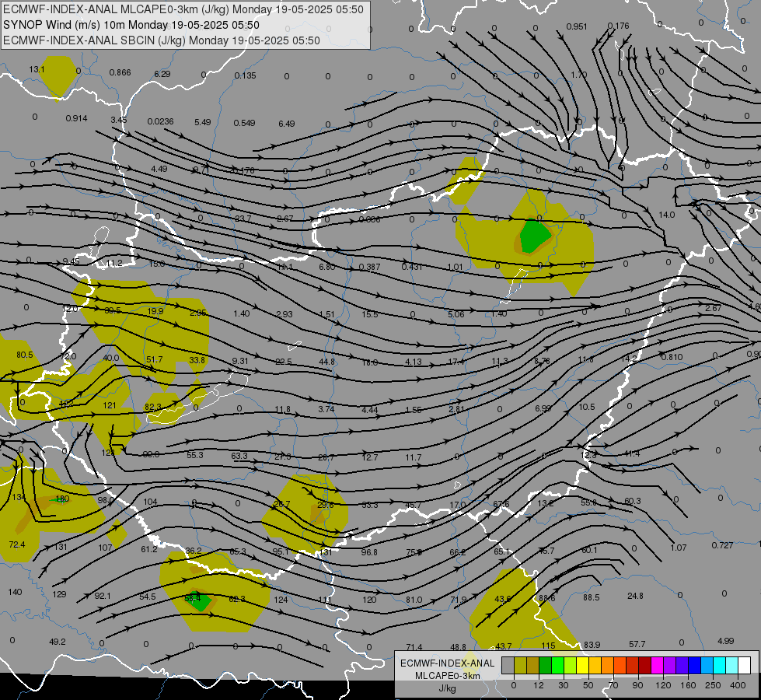Viewport: 761px width, 700px height.
Task: Click legend scale label 70
Action: (613, 685)
